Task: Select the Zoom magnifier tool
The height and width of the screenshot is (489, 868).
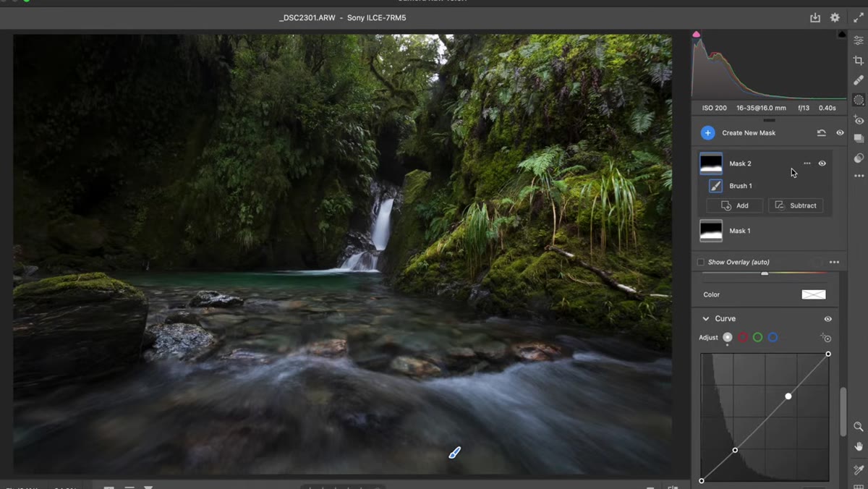Action: pos(859,428)
